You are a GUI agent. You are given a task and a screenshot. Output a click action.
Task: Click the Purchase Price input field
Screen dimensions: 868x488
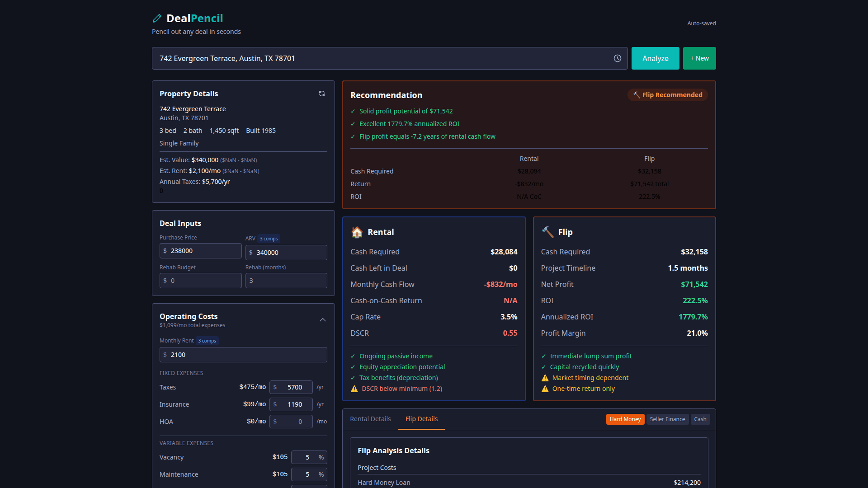coord(200,250)
